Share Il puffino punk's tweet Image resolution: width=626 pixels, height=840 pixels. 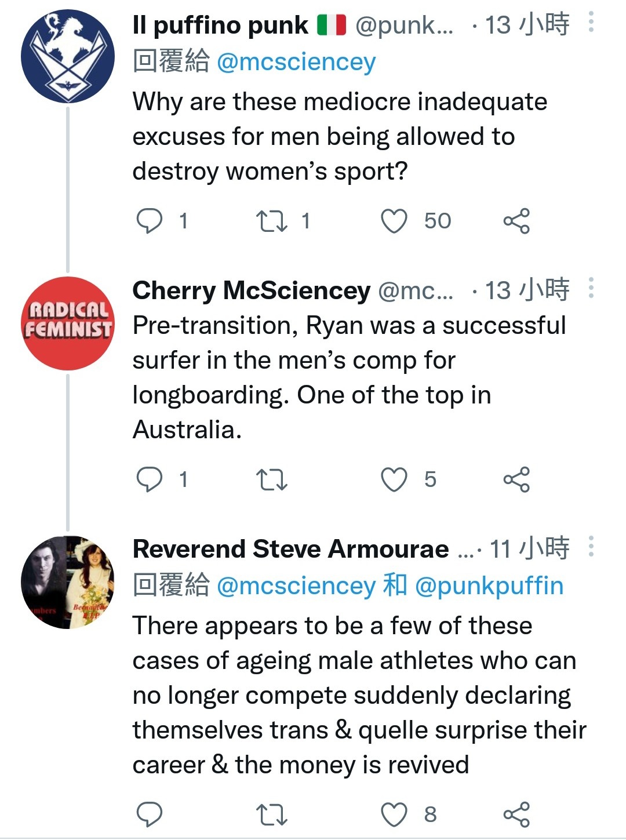(516, 221)
